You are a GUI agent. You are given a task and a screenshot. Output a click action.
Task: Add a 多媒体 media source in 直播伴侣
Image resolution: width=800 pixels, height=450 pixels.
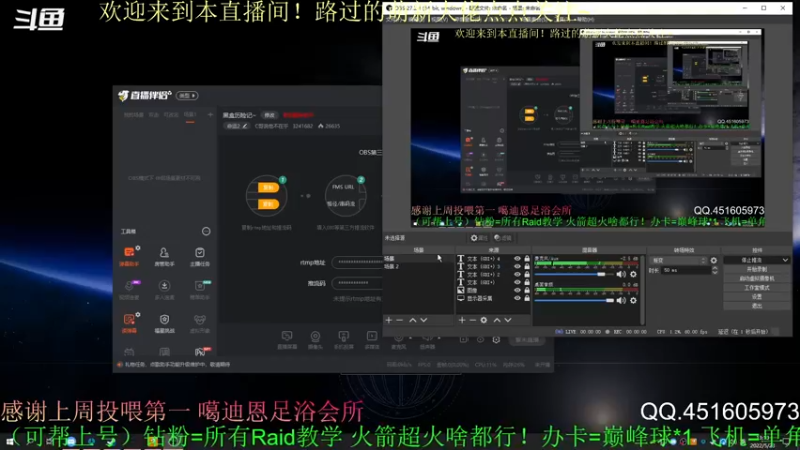[372, 340]
